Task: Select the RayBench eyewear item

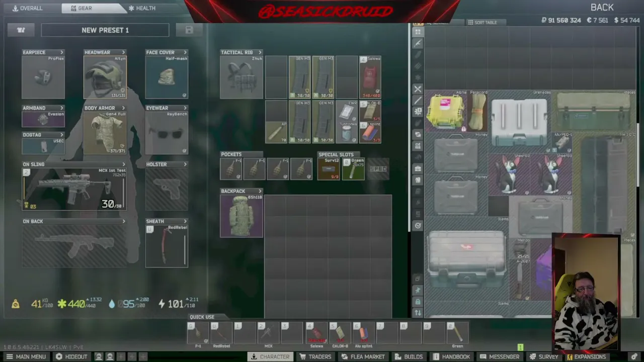Action: click(167, 133)
